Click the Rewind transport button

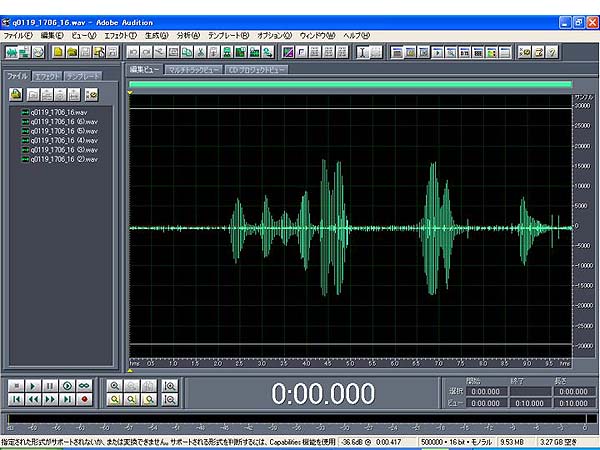coord(33,399)
